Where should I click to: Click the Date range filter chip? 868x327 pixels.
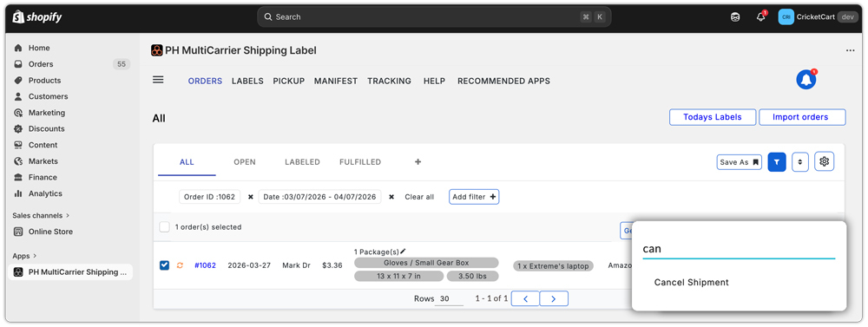320,197
